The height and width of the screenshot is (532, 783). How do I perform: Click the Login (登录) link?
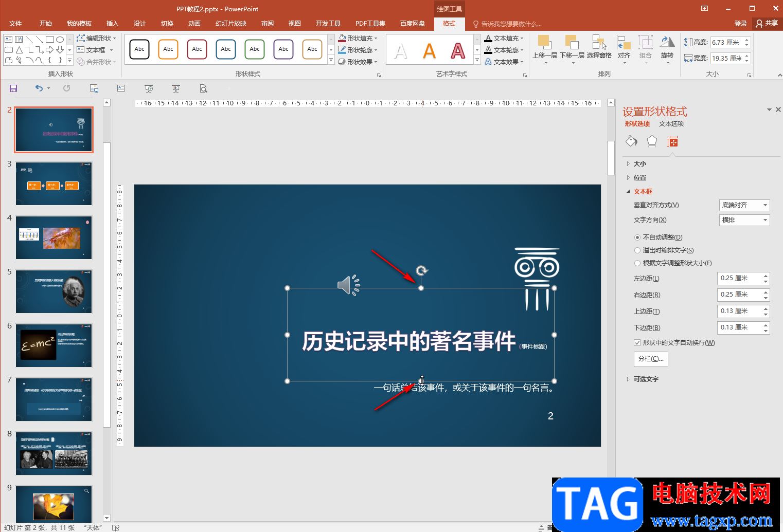click(x=740, y=24)
